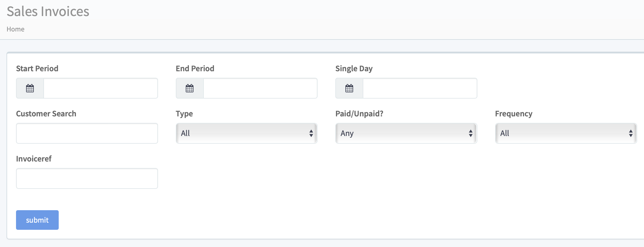Focus the End Period date field
Screen dimensions: 644x247
[260, 88]
